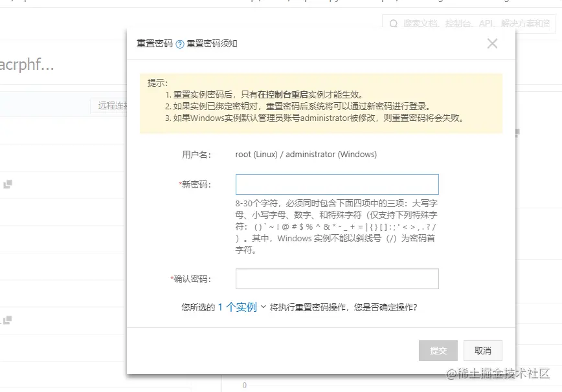Click hint 1 about restarting in the console
Image resolution: width=562 pixels, height=392 pixels.
point(265,94)
